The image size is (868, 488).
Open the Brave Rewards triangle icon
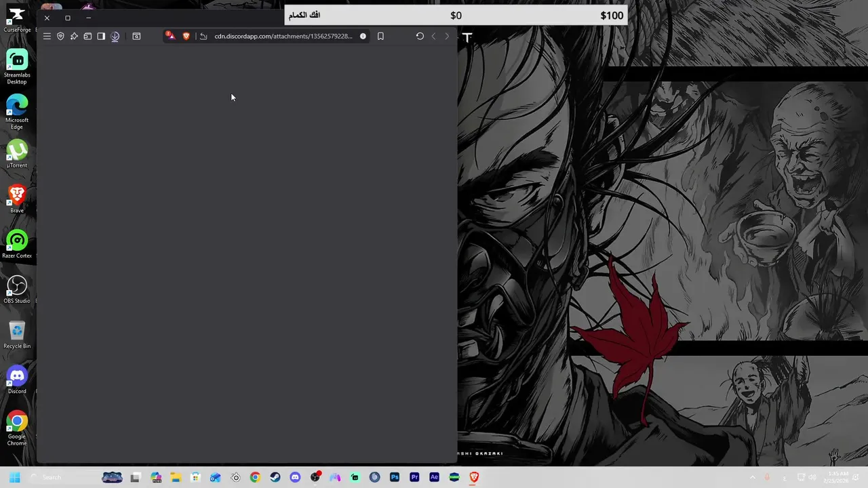(170, 35)
